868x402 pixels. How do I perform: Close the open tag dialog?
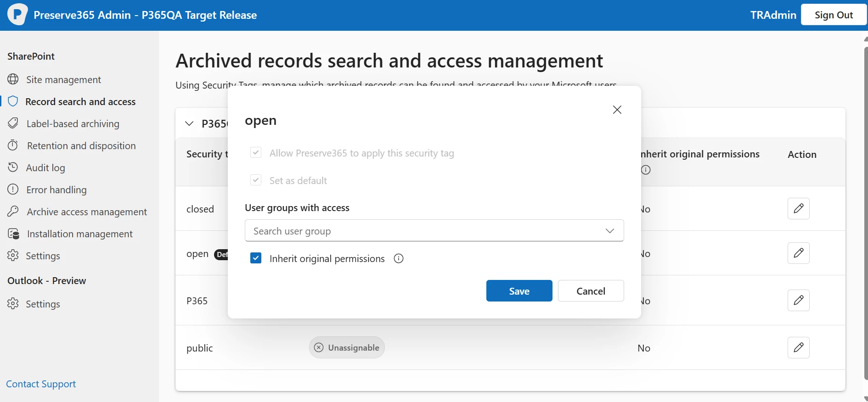click(617, 110)
